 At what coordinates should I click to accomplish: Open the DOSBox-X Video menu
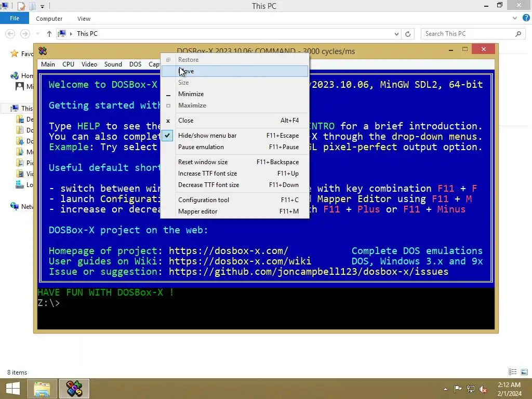[89, 64]
